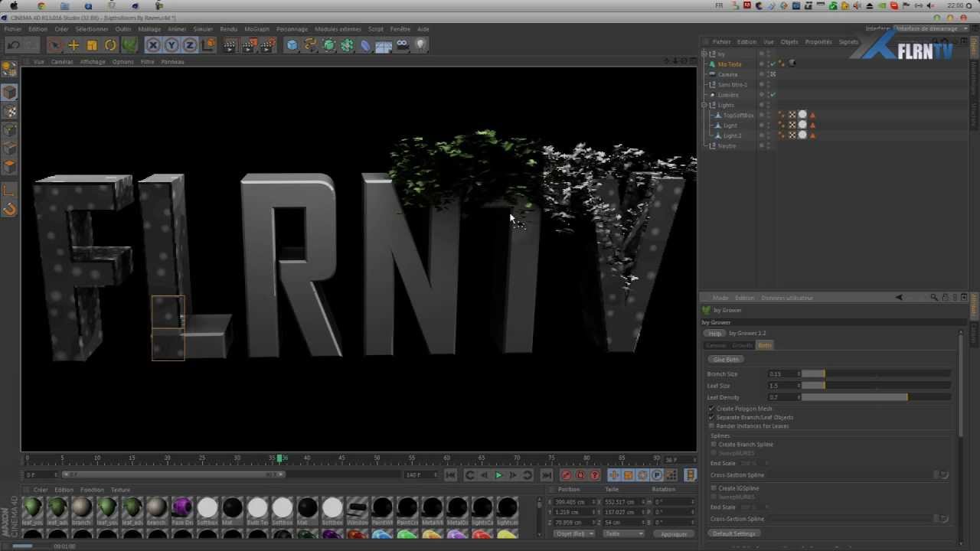
Task: Click the cube model mode icon in the left sidebar
Action: [9, 93]
